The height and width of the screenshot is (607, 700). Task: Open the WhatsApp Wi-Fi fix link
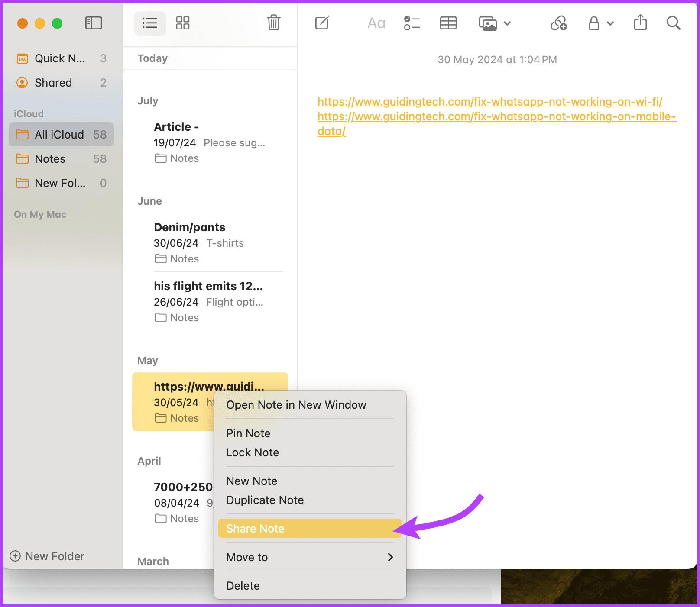point(489,102)
